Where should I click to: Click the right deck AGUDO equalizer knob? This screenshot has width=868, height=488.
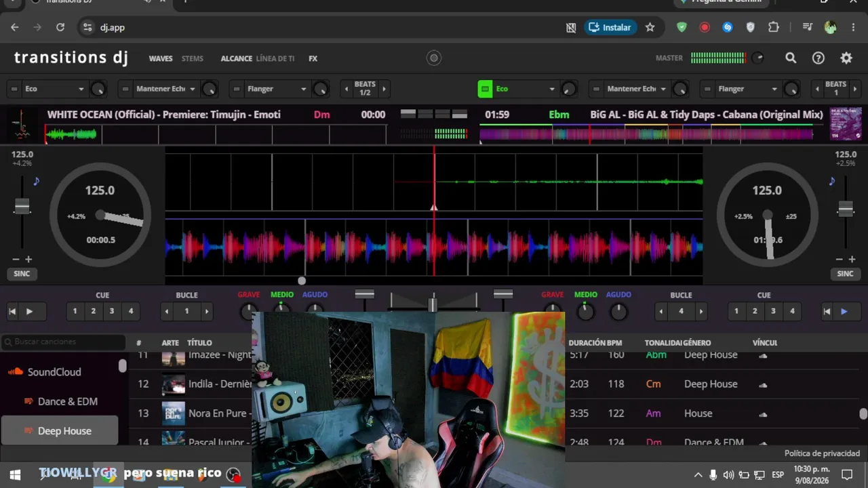coord(618,312)
